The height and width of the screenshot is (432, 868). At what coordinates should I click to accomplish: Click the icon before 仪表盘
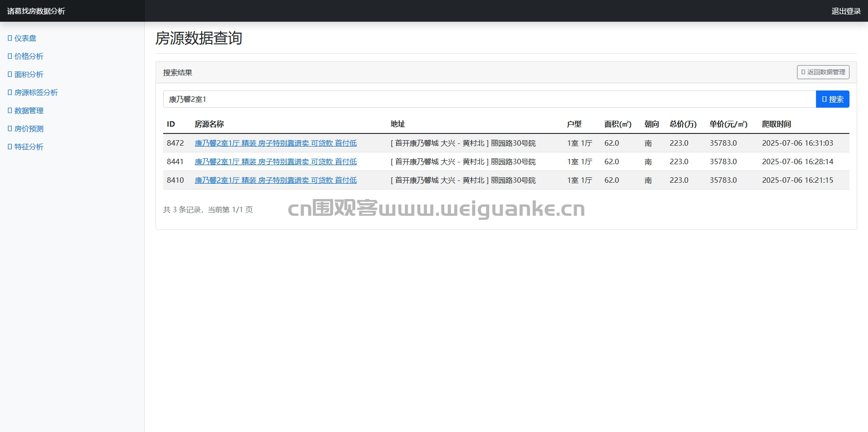coord(10,38)
